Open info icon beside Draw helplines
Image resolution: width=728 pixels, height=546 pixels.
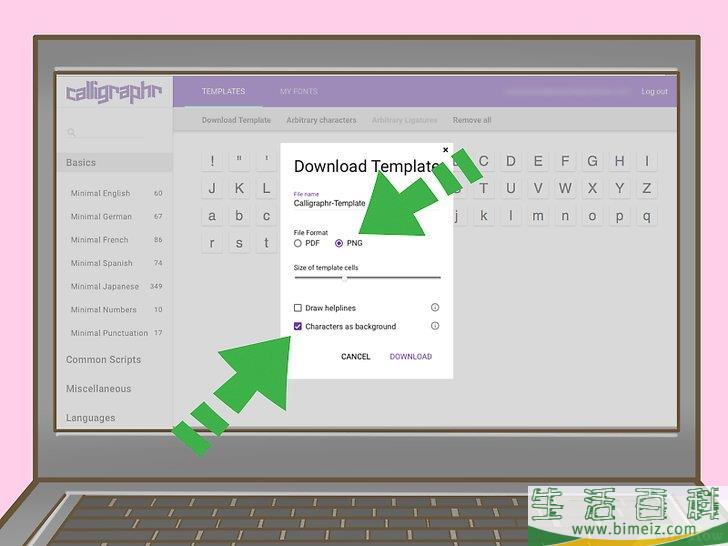tap(435, 307)
